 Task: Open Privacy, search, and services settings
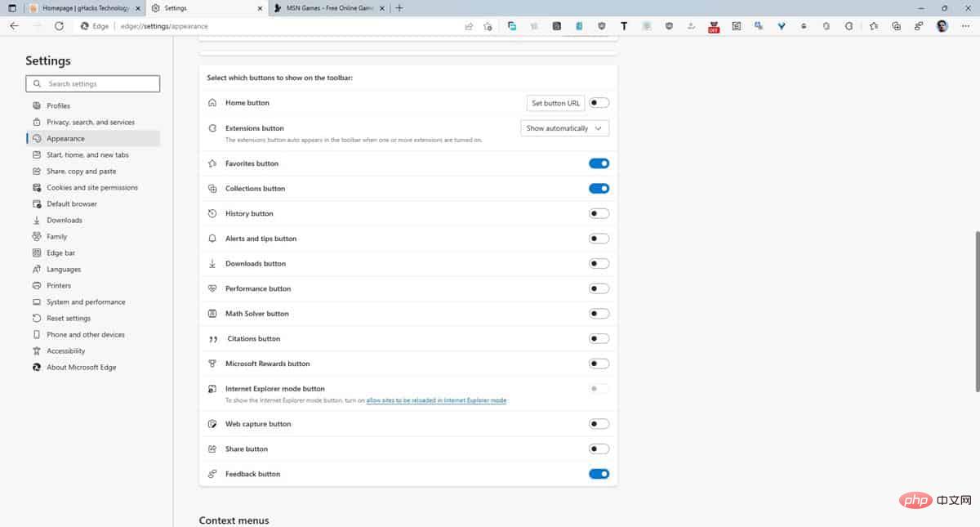[x=91, y=122]
